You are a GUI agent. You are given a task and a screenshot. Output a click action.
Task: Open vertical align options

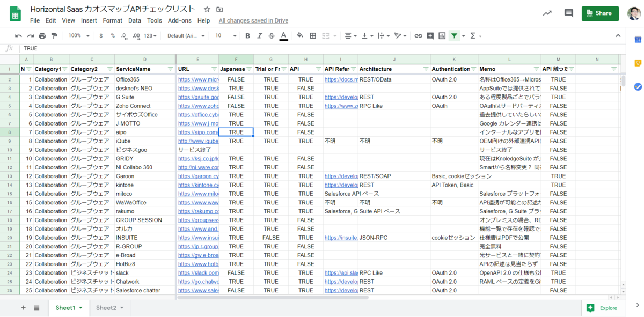pyautogui.click(x=367, y=36)
